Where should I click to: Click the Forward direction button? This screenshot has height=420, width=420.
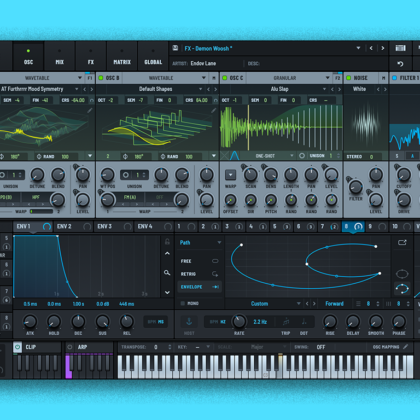(334, 303)
